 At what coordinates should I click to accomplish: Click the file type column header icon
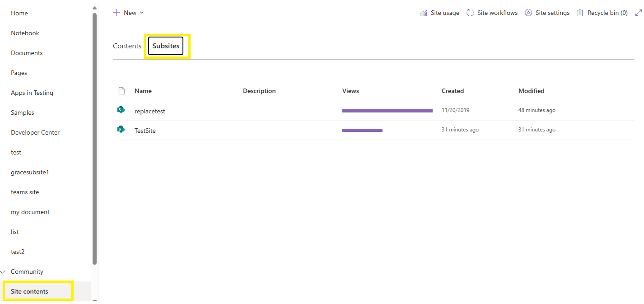coord(121,91)
